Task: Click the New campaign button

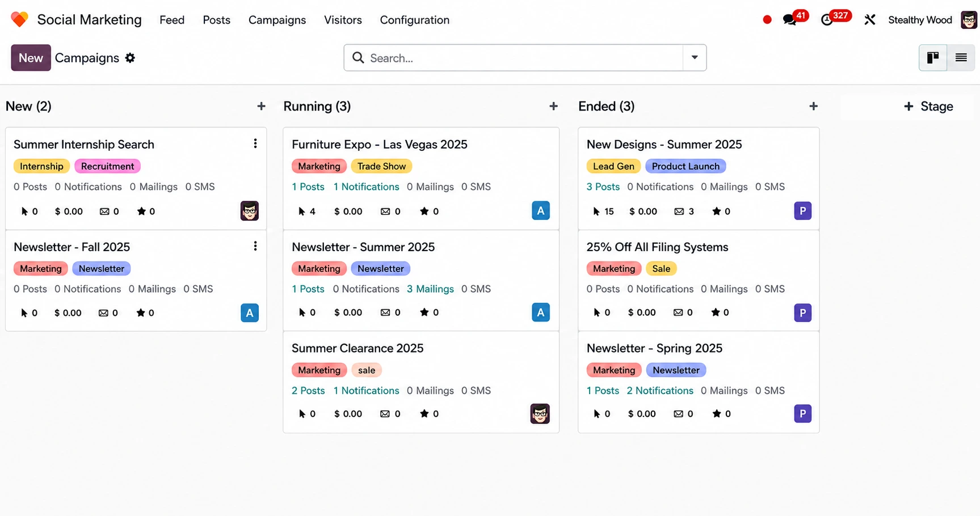Action: 31,58
